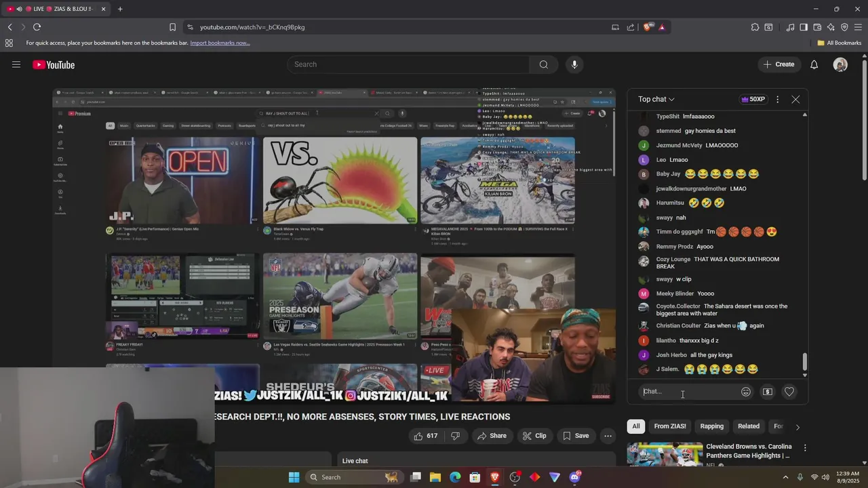Open Microsoft Edge from the taskbar
The image size is (868, 488).
click(x=455, y=477)
